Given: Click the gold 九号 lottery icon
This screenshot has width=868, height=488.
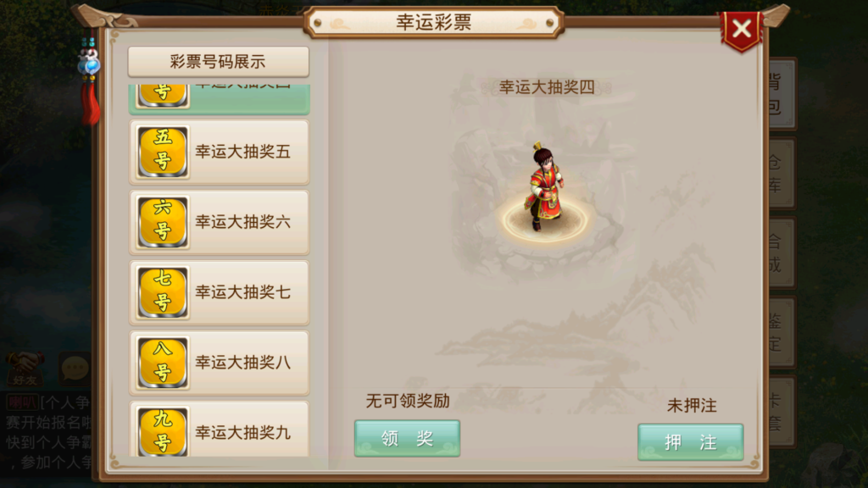Looking at the screenshot, I should click(163, 431).
